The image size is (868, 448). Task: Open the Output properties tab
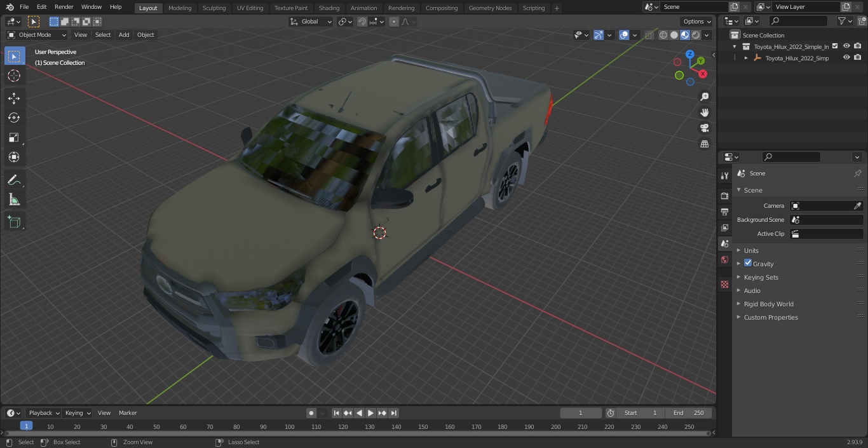[724, 212]
